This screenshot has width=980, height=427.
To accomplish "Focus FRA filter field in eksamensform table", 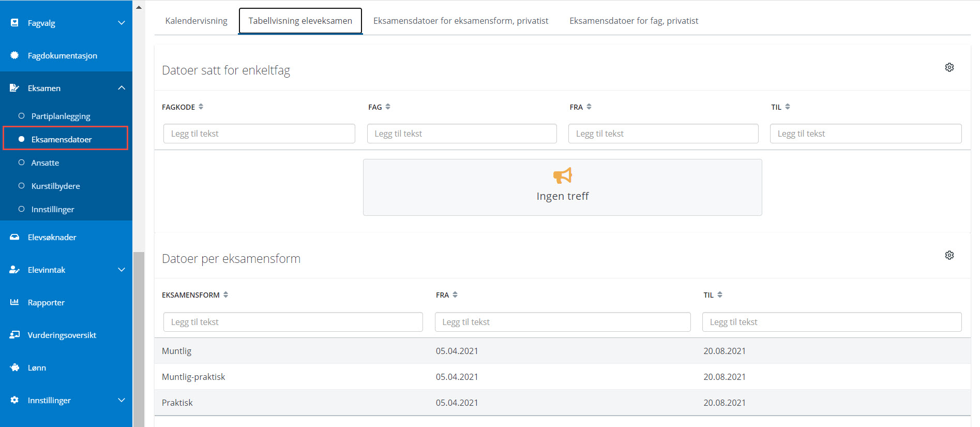I will [563, 322].
